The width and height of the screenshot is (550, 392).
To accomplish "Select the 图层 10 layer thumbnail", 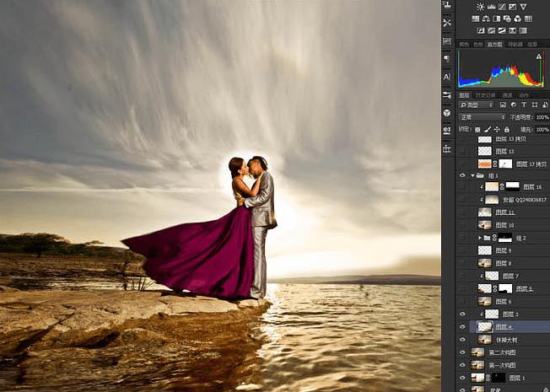I will (x=484, y=225).
